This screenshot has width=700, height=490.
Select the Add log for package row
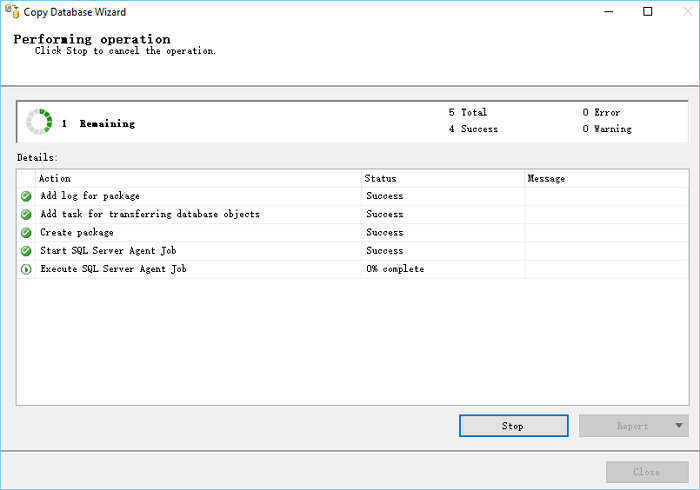(x=90, y=196)
